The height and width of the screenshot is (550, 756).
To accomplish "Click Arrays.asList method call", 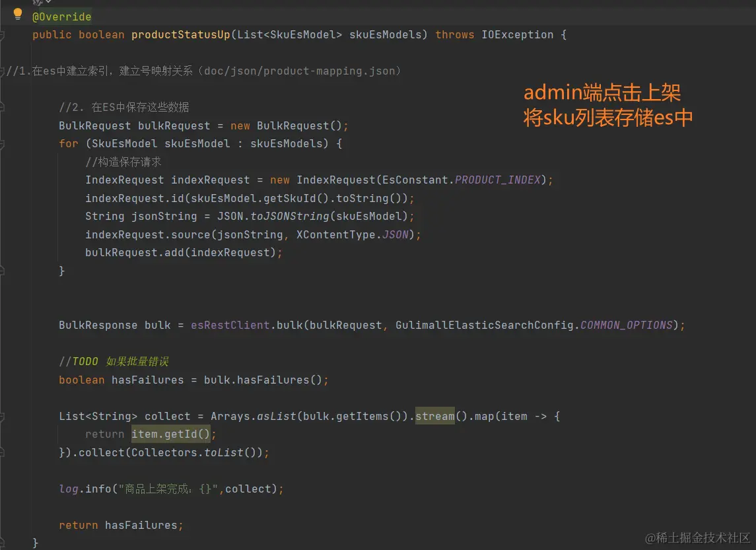I will click(x=253, y=416).
